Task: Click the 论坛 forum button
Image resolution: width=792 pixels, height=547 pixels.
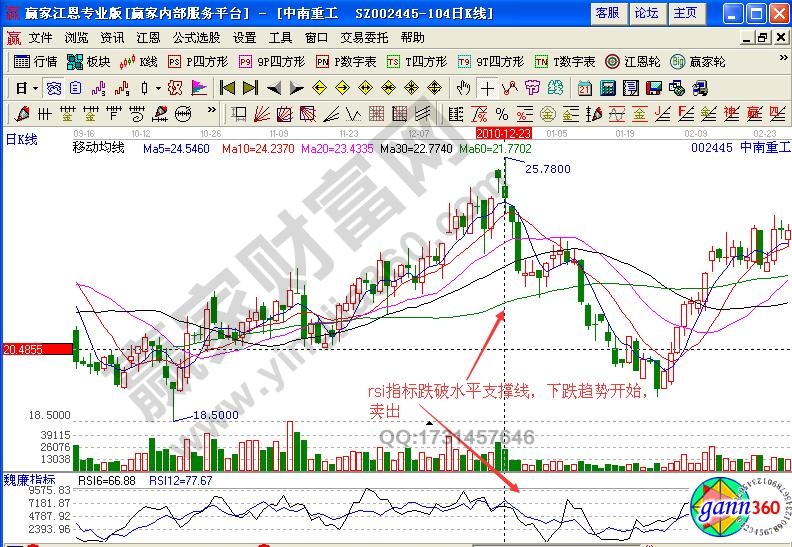Action: (x=646, y=13)
